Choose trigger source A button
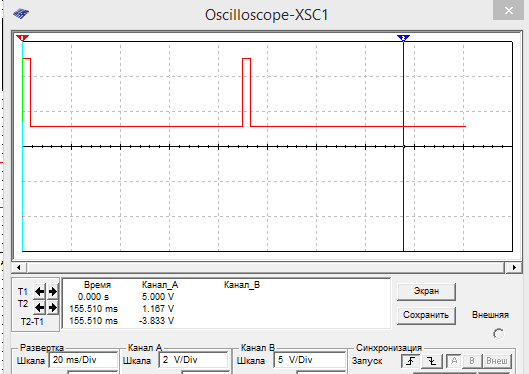The height and width of the screenshot is (374, 529). tap(454, 361)
